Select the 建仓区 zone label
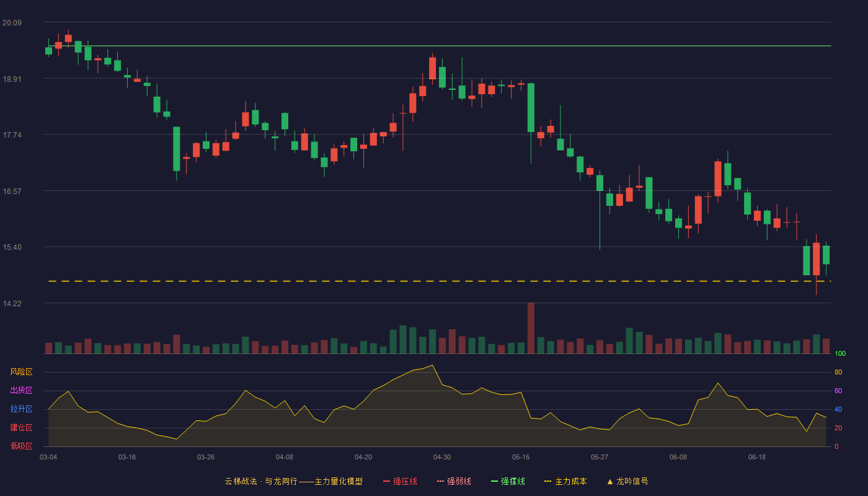 coord(21,428)
